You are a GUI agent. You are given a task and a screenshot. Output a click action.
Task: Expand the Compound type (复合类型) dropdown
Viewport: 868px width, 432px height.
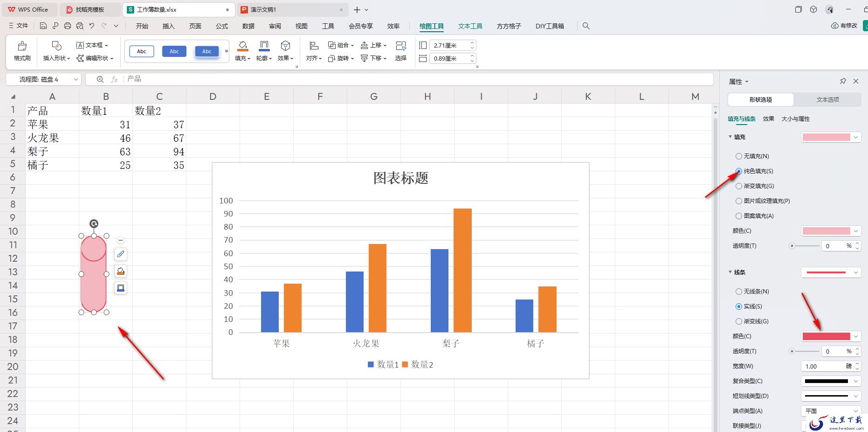[x=830, y=381]
